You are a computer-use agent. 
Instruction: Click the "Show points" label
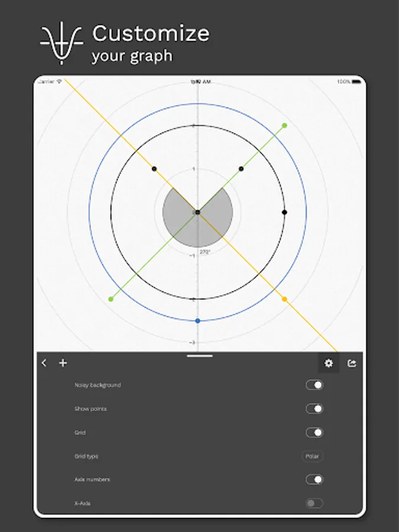(90, 408)
